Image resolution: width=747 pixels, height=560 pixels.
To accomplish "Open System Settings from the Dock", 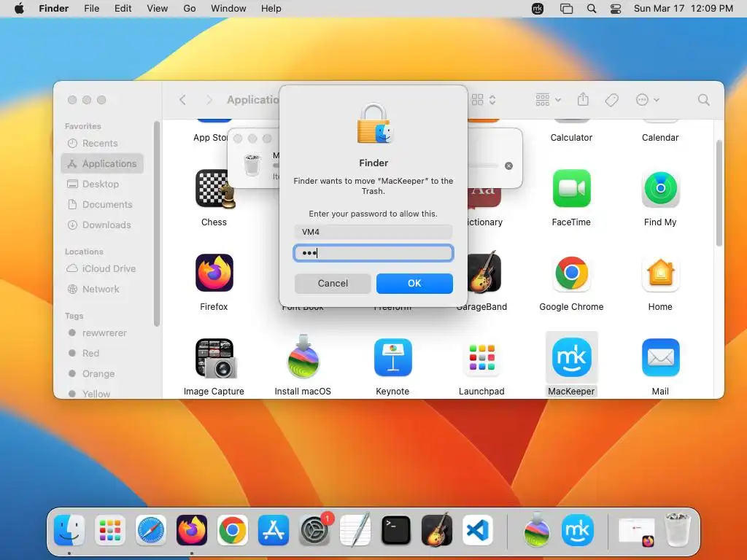I will 314,530.
